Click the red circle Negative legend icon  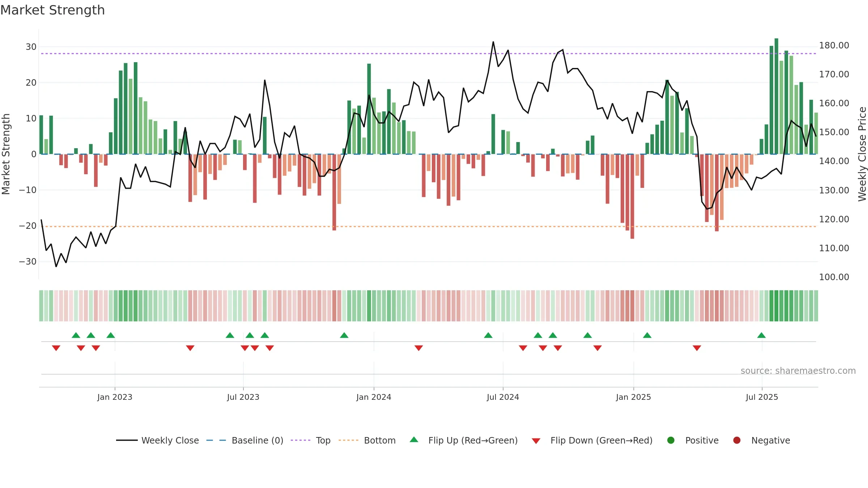pyautogui.click(x=737, y=440)
